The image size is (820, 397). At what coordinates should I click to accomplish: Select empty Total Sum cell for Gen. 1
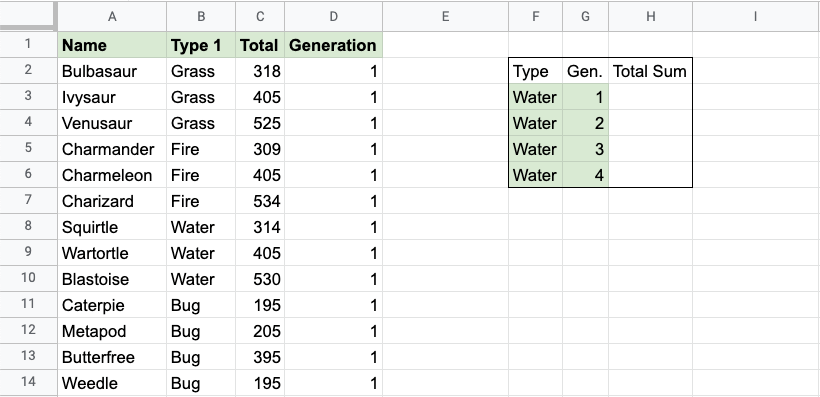point(650,97)
